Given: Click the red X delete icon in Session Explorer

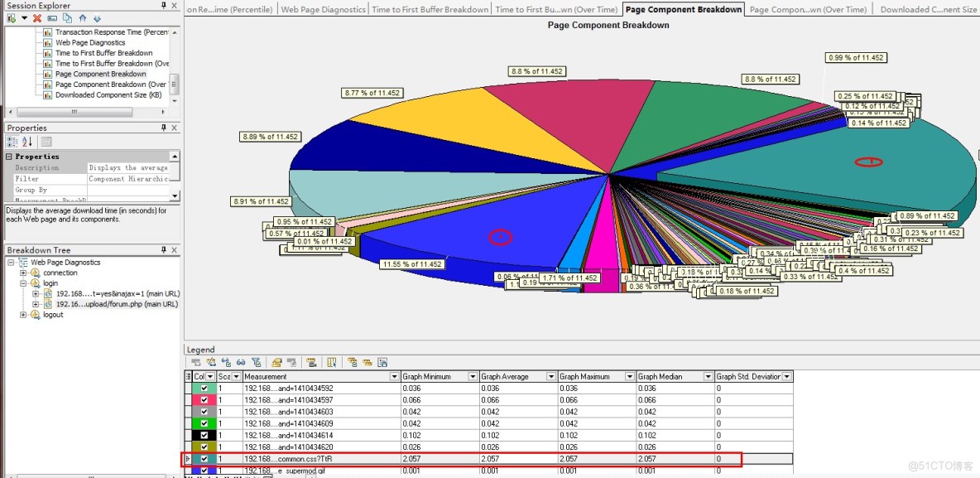Looking at the screenshot, I should pyautogui.click(x=37, y=18).
